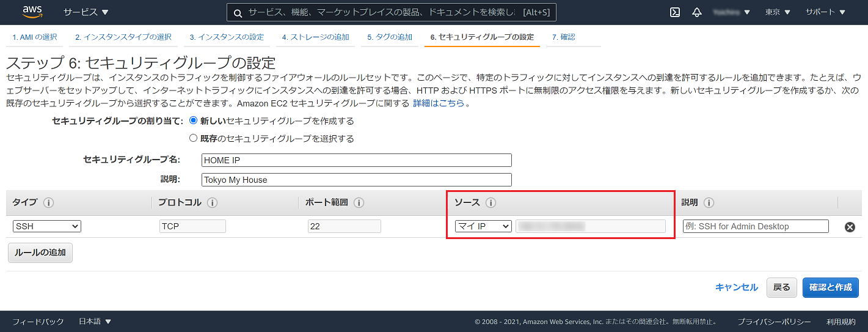
Task: Click info icon next to タイプ
Action: click(48, 202)
